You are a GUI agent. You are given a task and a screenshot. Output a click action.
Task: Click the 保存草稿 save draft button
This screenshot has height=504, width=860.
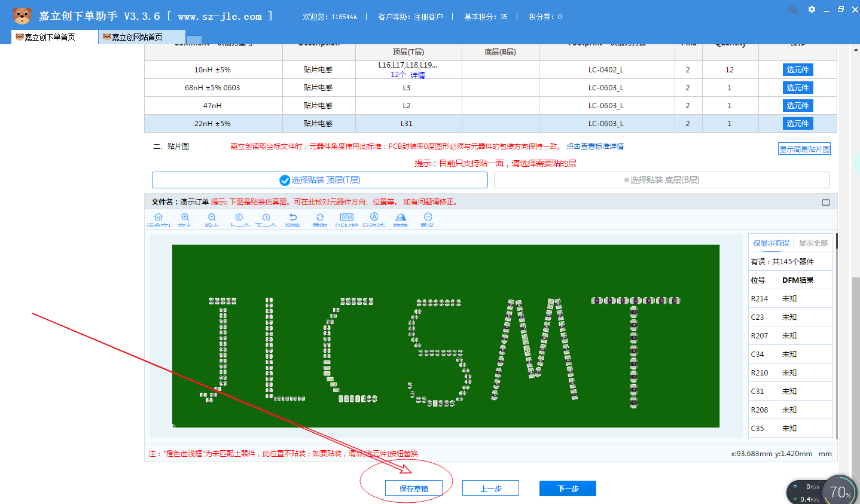(x=414, y=488)
